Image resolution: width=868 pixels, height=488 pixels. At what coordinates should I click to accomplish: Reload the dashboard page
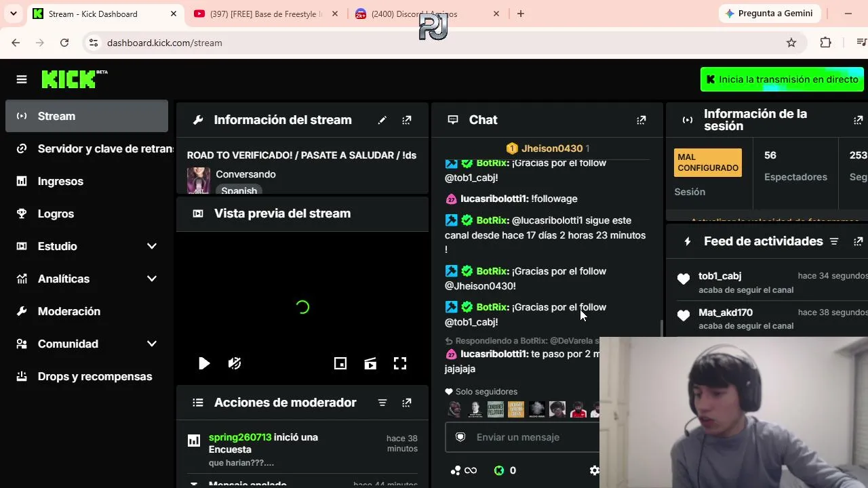click(64, 43)
